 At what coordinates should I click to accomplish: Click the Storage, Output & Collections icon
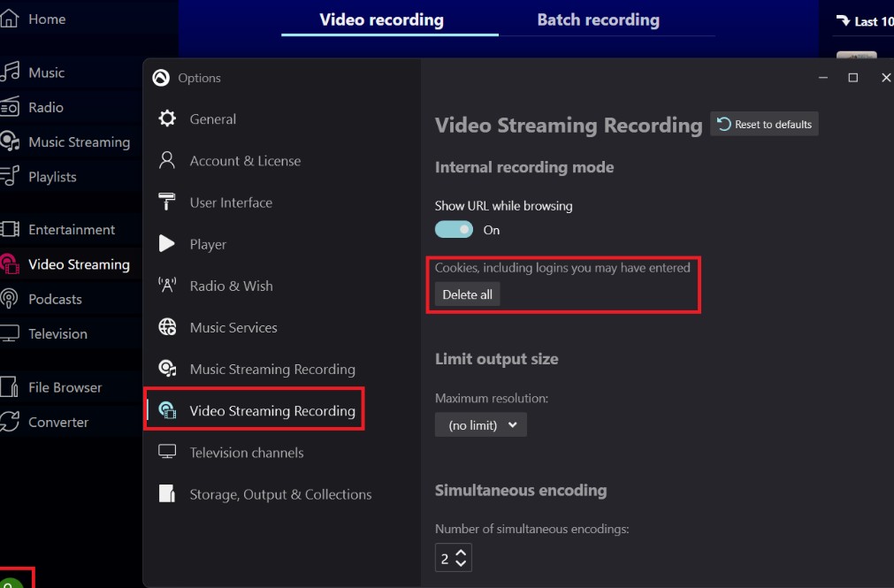[167, 493]
